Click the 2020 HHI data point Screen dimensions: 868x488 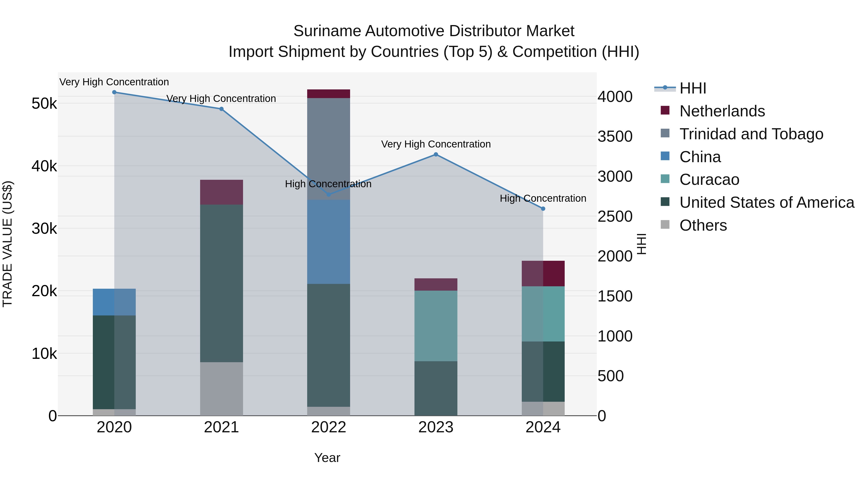pyautogui.click(x=114, y=92)
